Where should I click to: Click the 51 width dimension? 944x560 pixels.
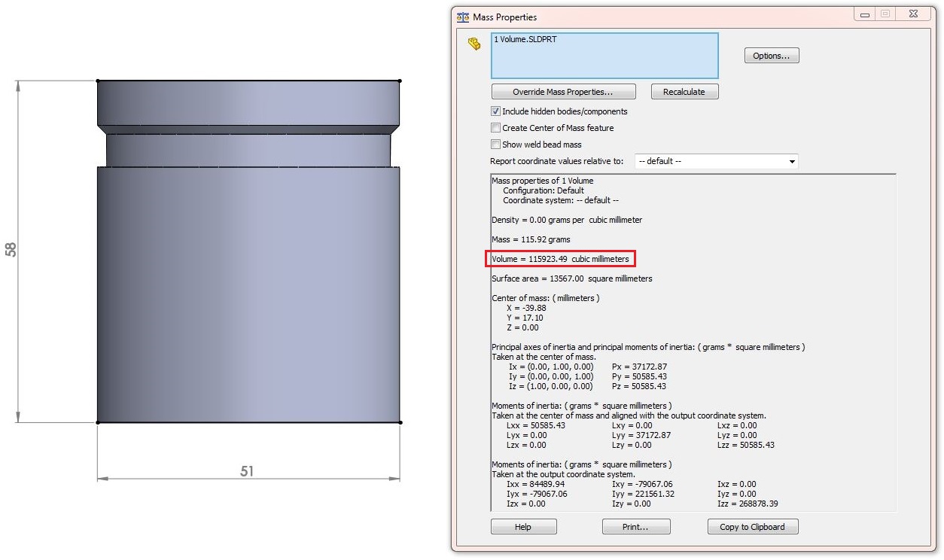click(x=247, y=471)
